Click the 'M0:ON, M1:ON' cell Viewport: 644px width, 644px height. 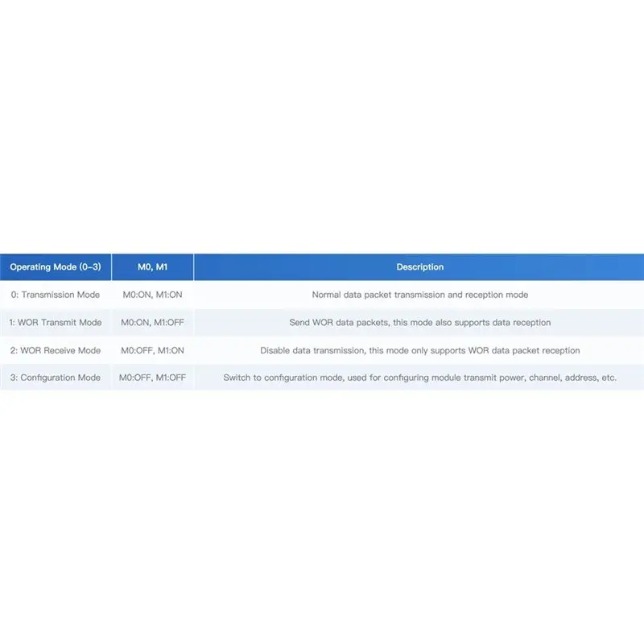[x=152, y=295]
